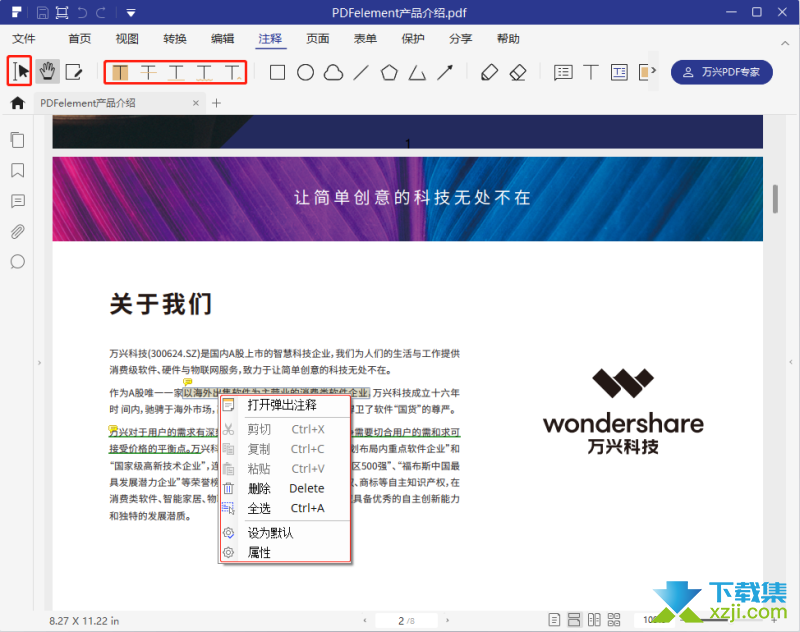Select the Polygon shape tool

point(389,72)
